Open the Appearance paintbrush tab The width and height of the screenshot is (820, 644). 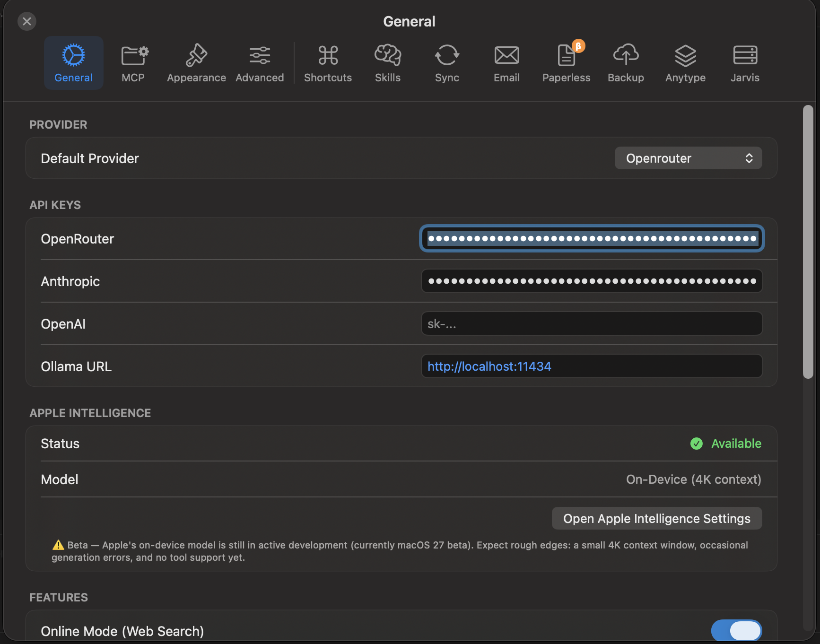(x=196, y=63)
